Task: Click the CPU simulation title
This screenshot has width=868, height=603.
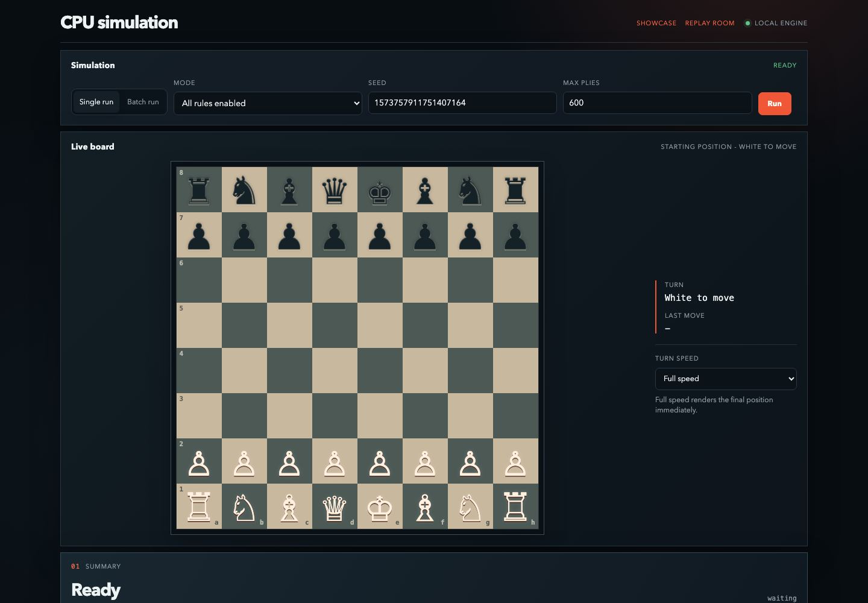Action: coord(119,22)
